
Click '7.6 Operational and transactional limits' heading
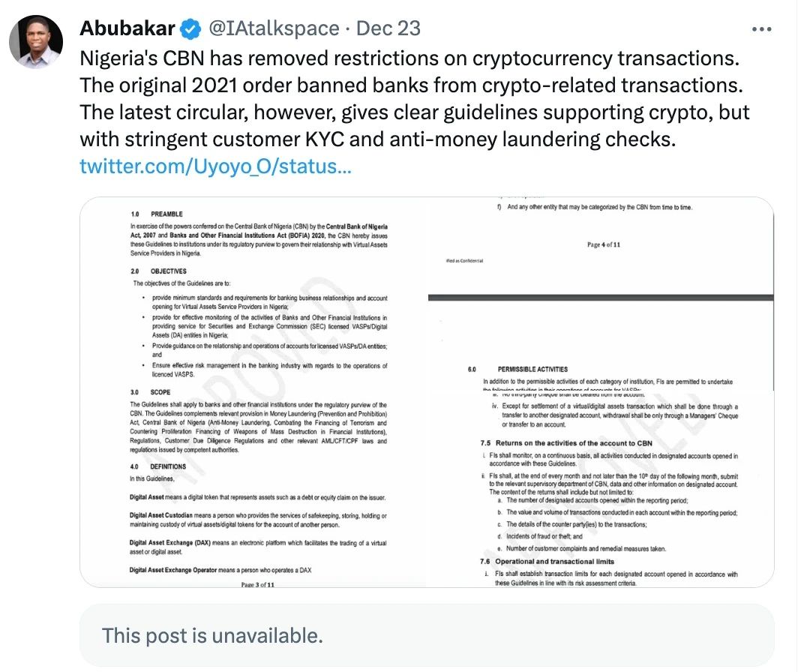pos(547,561)
